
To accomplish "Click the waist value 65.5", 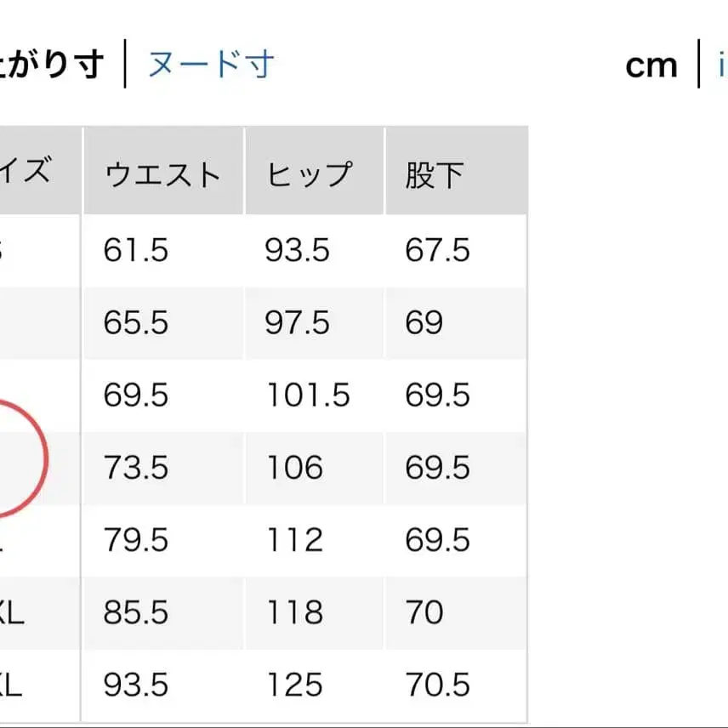I will coord(134,323).
